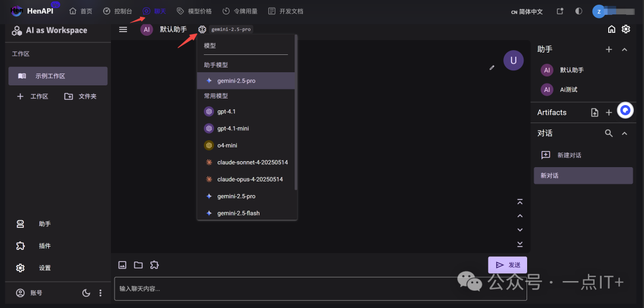
Task: Search conversations with magnifier icon
Action: click(x=609, y=133)
